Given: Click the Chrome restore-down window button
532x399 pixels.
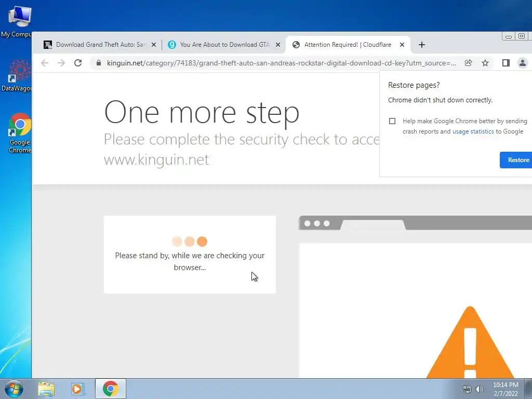Looking at the screenshot, I should tap(522, 36).
